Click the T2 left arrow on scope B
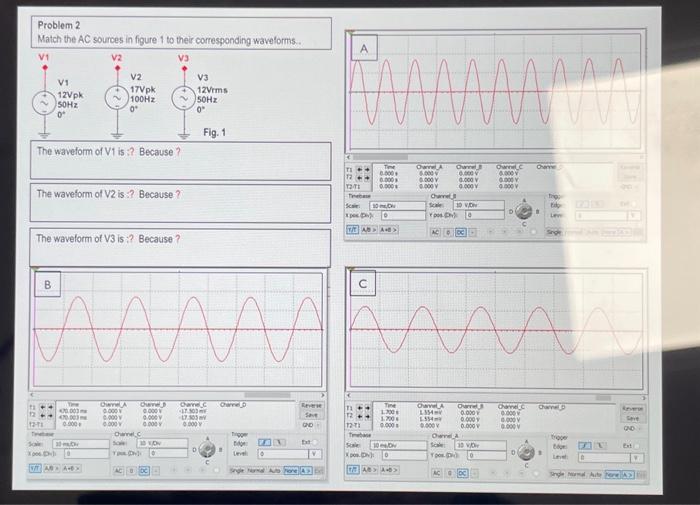This screenshot has height=505, width=700. coord(43,415)
